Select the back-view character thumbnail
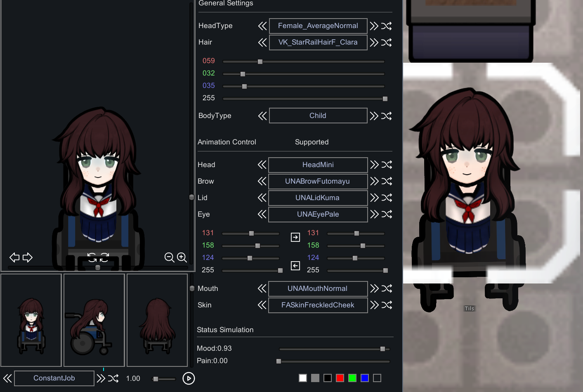This screenshot has width=583, height=392. click(157, 320)
